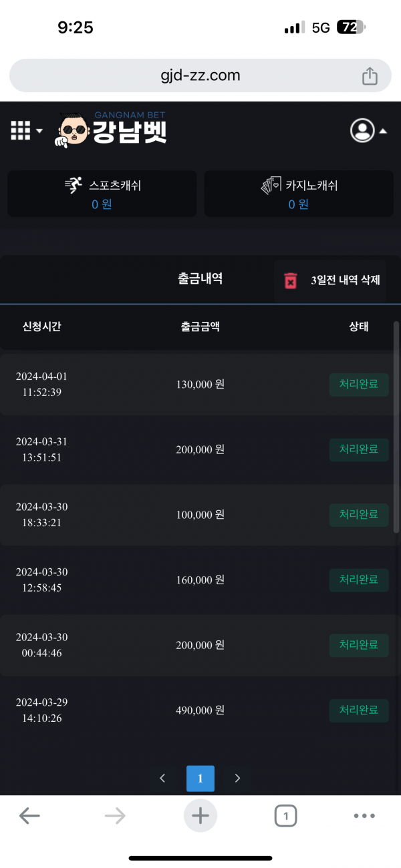Image resolution: width=401 pixels, height=868 pixels.
Task: Open the browser three-dot menu
Action: tap(364, 815)
